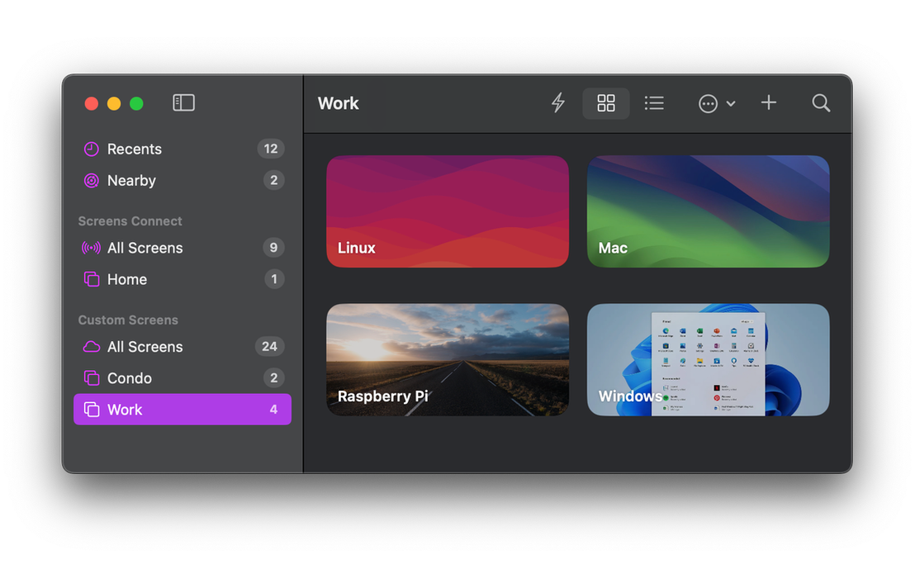This screenshot has width=915, height=588.
Task: Open the Mac screen thumbnail
Action: (708, 211)
